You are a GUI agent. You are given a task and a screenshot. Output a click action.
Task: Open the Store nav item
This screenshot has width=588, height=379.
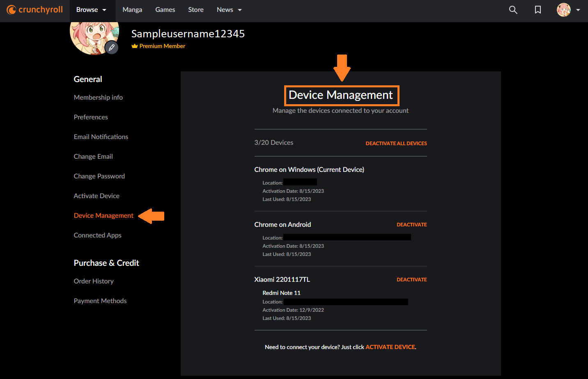point(196,9)
